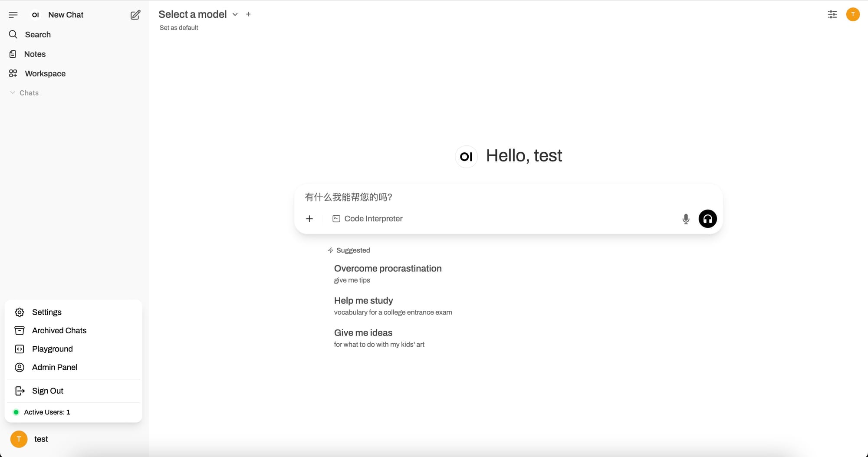Image resolution: width=868 pixels, height=457 pixels.
Task: Click Set as default link
Action: [179, 28]
